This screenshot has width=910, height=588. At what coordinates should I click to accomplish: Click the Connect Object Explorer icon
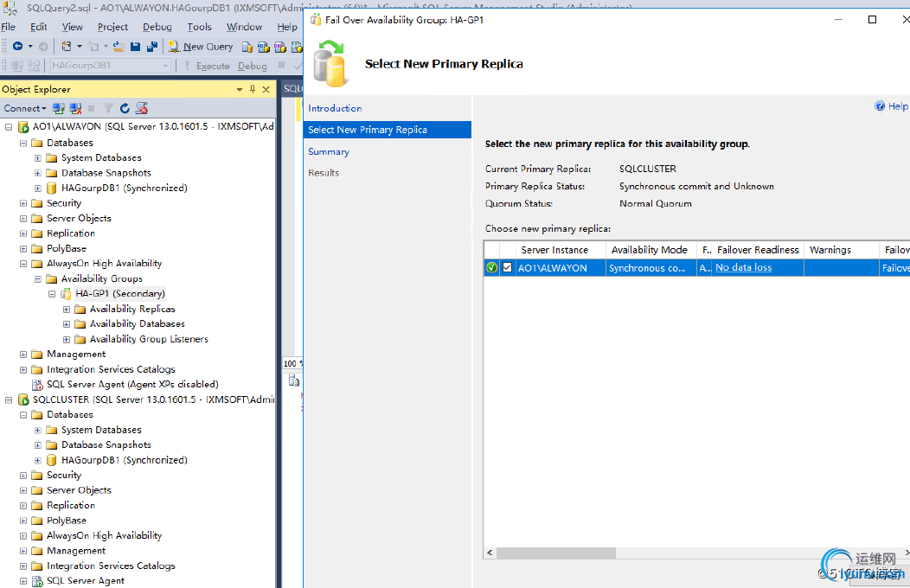pyautogui.click(x=59, y=108)
